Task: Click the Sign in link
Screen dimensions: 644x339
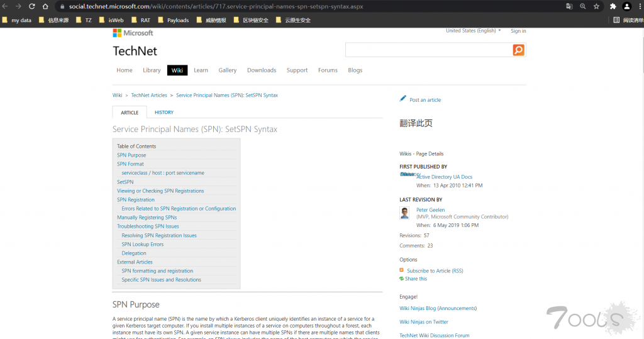Action: point(518,31)
